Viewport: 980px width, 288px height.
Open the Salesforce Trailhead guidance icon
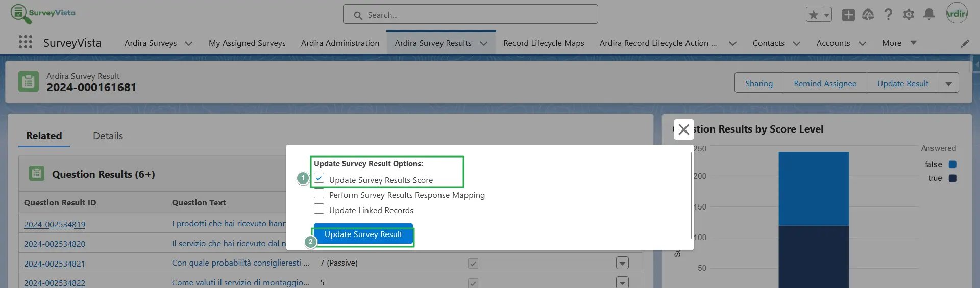click(x=868, y=15)
